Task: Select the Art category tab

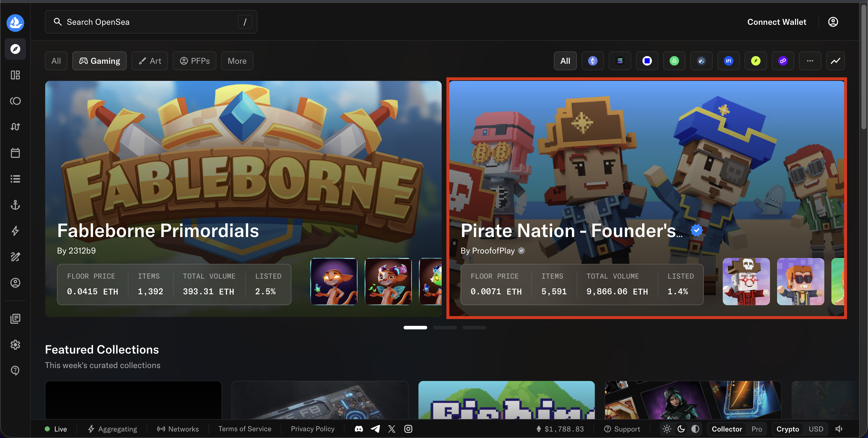Action: click(150, 61)
